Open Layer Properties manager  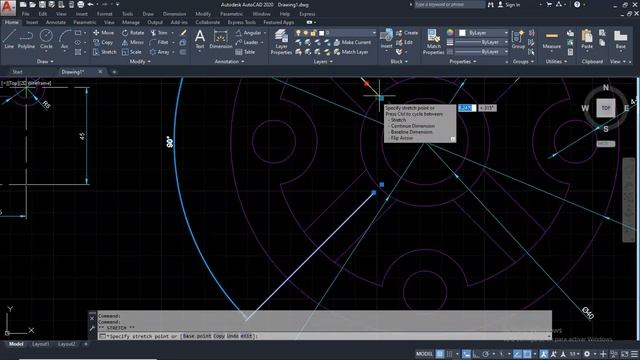[281, 42]
